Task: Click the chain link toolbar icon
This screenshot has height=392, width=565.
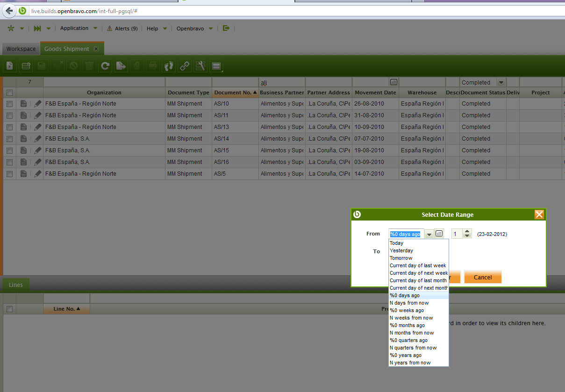Action: click(x=185, y=66)
